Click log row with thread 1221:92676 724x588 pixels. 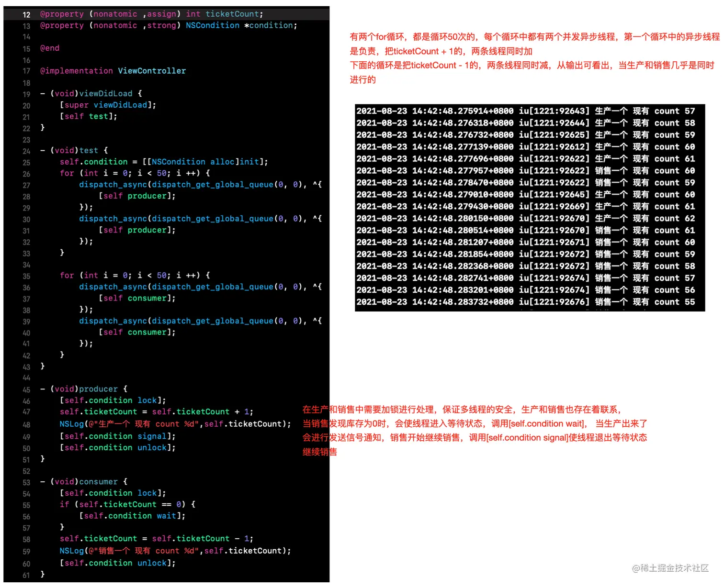coord(525,302)
